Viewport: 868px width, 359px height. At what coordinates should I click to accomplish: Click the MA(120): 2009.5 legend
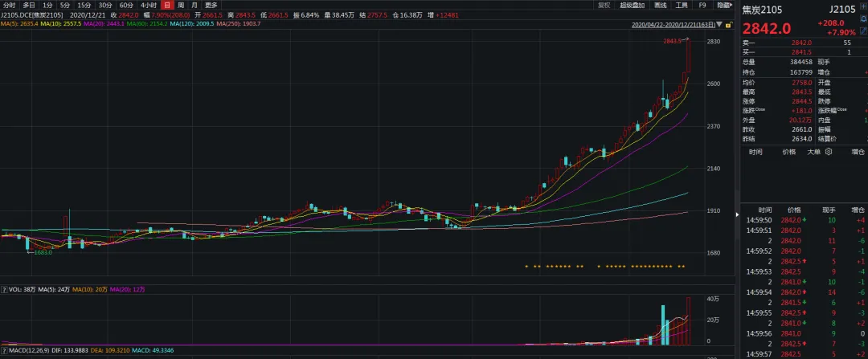click(192, 24)
